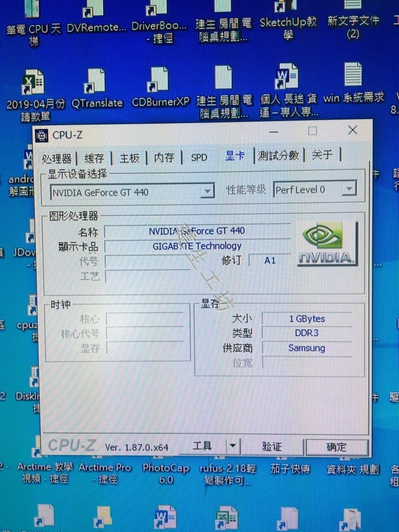Minimize the CPU-Z window
This screenshot has width=399, height=532.
(274, 131)
